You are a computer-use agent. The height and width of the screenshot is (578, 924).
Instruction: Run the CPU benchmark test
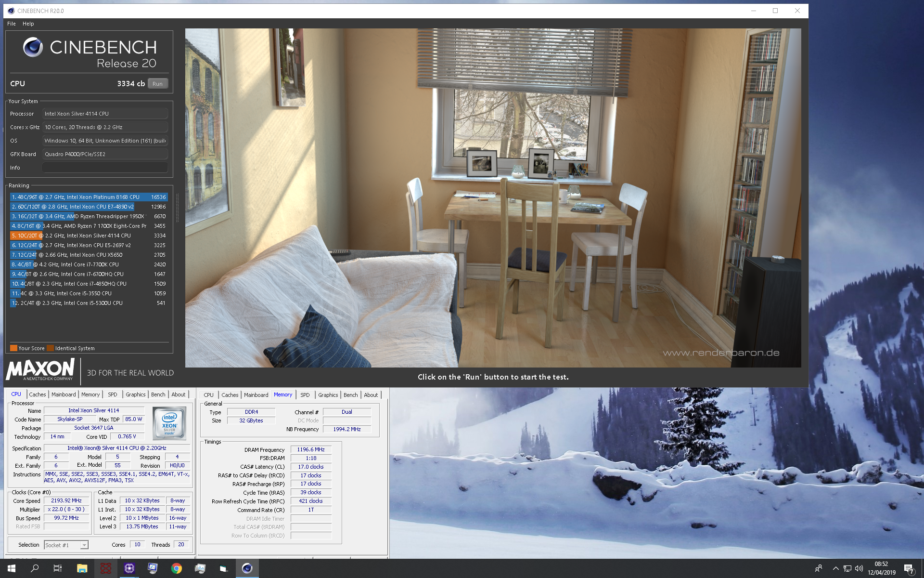158,83
